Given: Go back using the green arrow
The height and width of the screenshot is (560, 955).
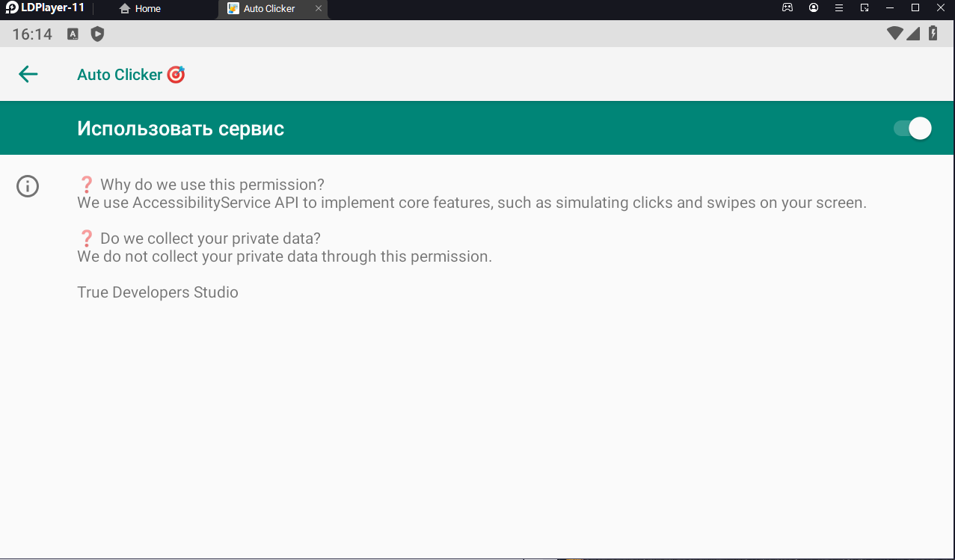Looking at the screenshot, I should [x=28, y=74].
